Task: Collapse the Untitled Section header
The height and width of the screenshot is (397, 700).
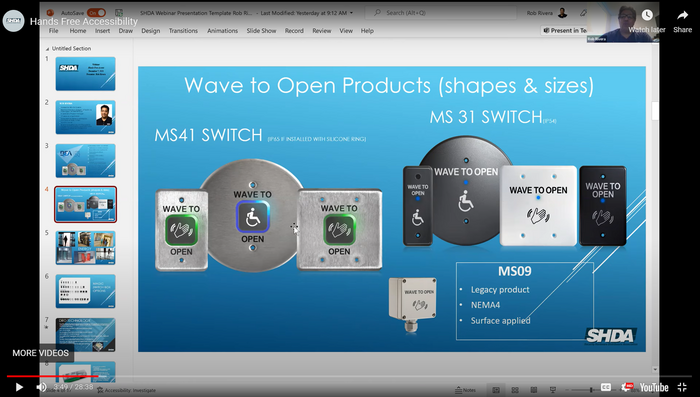Action: point(48,49)
